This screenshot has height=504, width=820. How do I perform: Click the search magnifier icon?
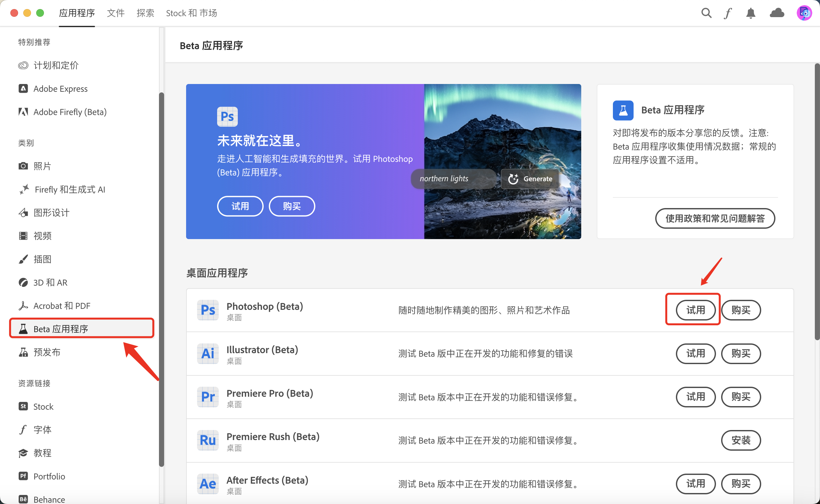(x=706, y=13)
